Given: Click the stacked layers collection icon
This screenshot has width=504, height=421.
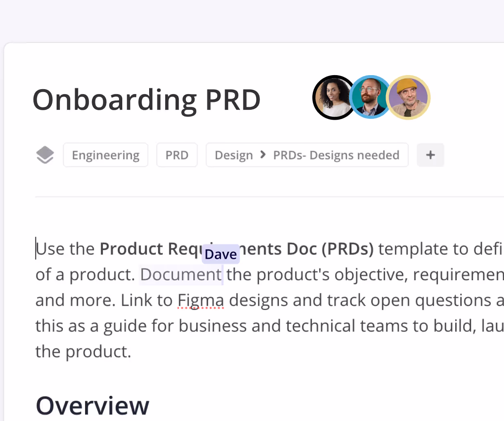Looking at the screenshot, I should [x=45, y=155].
